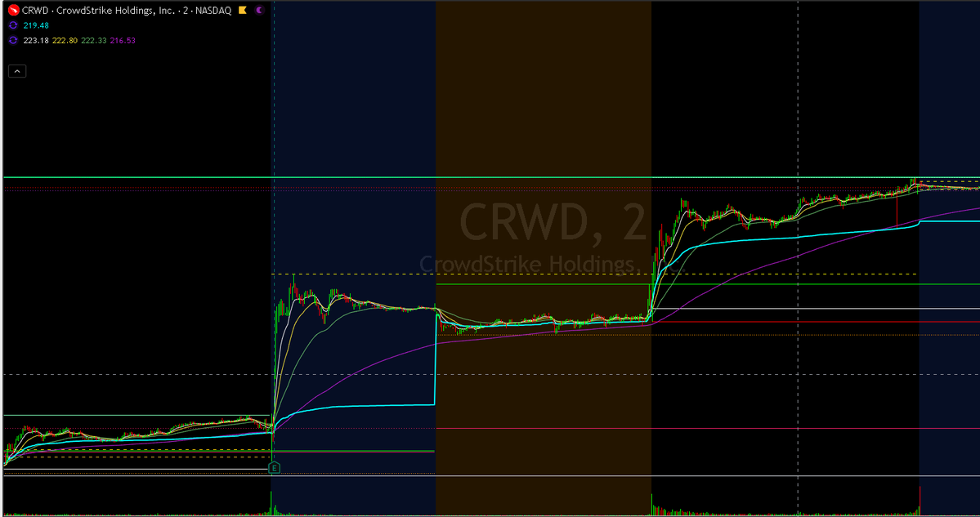Image resolution: width=980 pixels, height=517 pixels.
Task: Select the green 222.33 indicator value
Action: (x=94, y=41)
